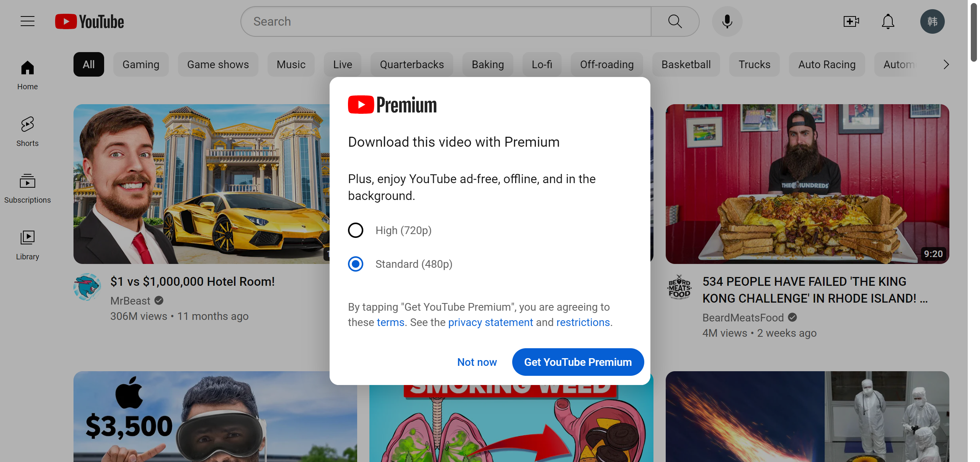The image size is (980, 462).
Task: Select the High (720p) download quality
Action: [x=355, y=230]
